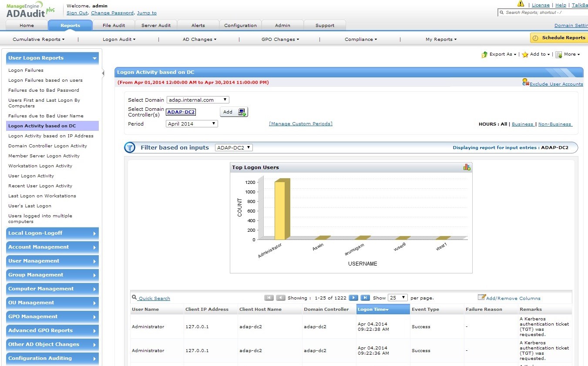This screenshot has width=588, height=366.
Task: Click the chart type icon on Top Logon Users
Action: pyautogui.click(x=467, y=167)
